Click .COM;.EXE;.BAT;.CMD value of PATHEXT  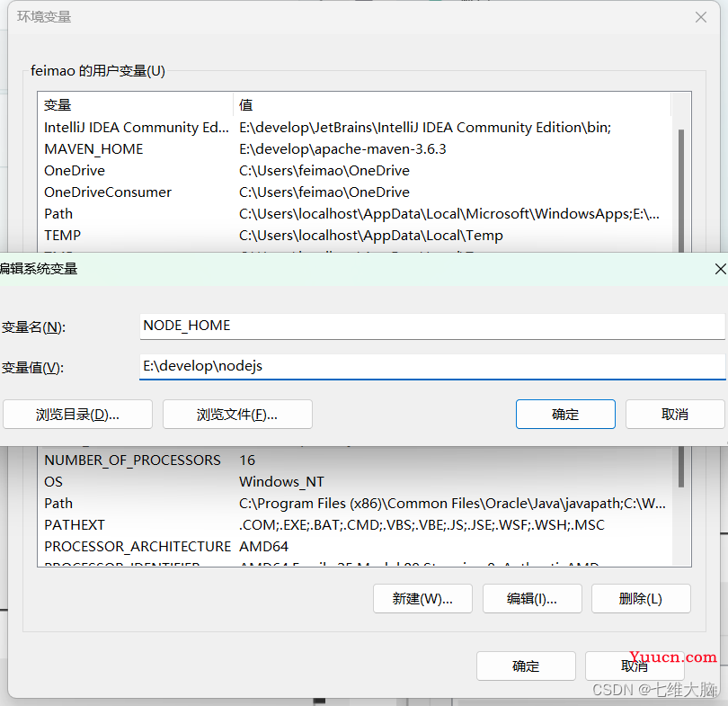point(422,525)
